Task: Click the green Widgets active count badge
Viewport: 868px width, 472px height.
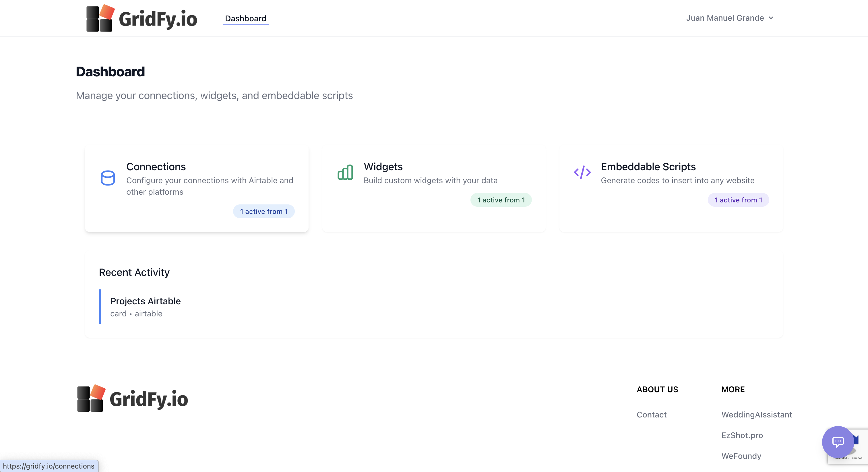Action: 501,200
